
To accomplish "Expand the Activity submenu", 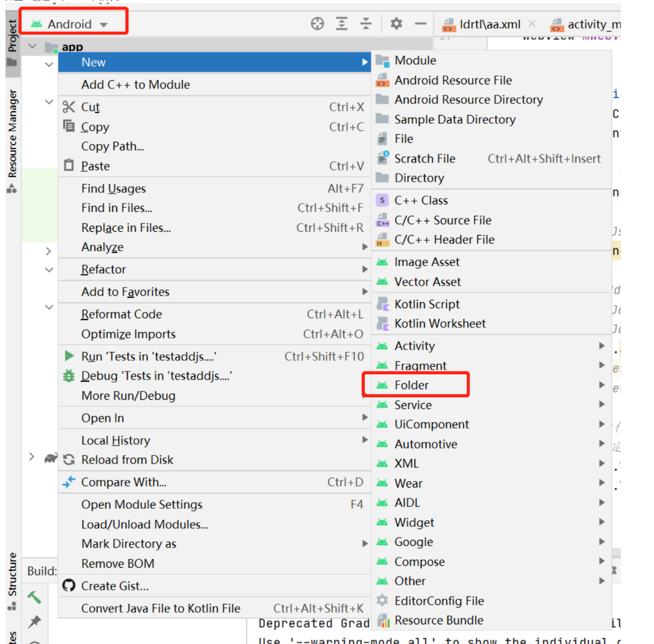I will pos(492,346).
